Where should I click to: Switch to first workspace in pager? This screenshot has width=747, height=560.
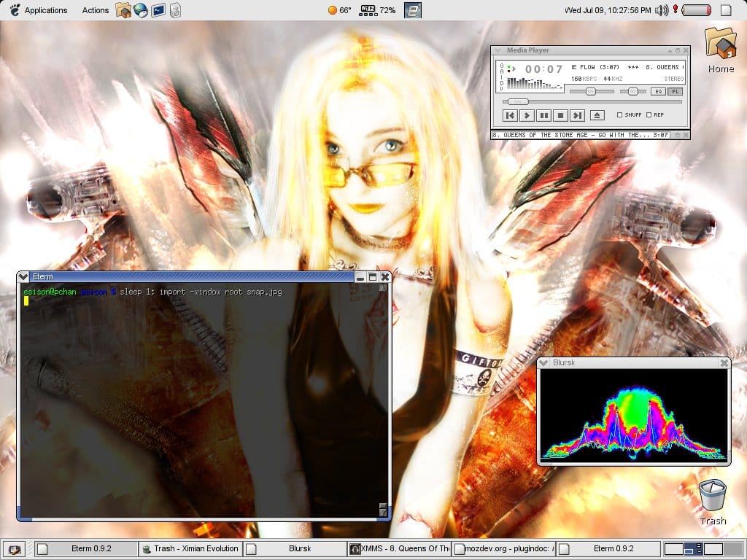coord(673,549)
